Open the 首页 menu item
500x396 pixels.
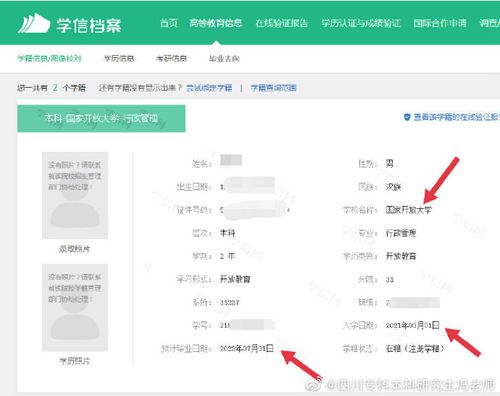(x=169, y=23)
